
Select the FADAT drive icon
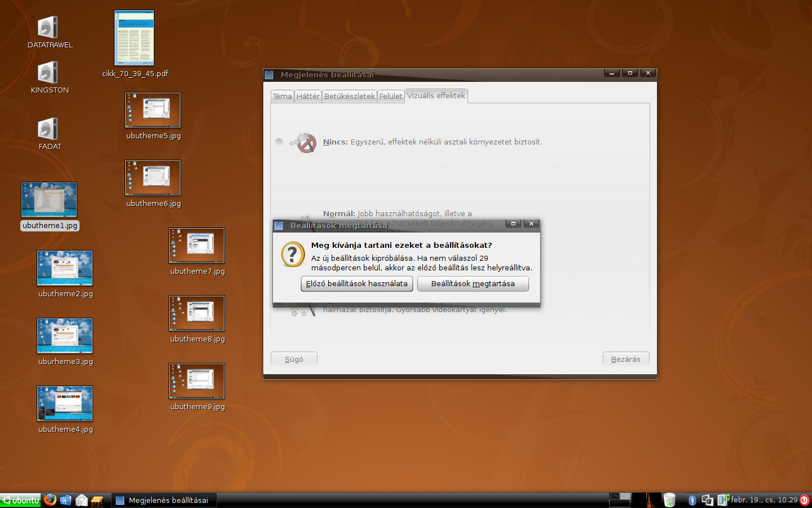(48, 129)
